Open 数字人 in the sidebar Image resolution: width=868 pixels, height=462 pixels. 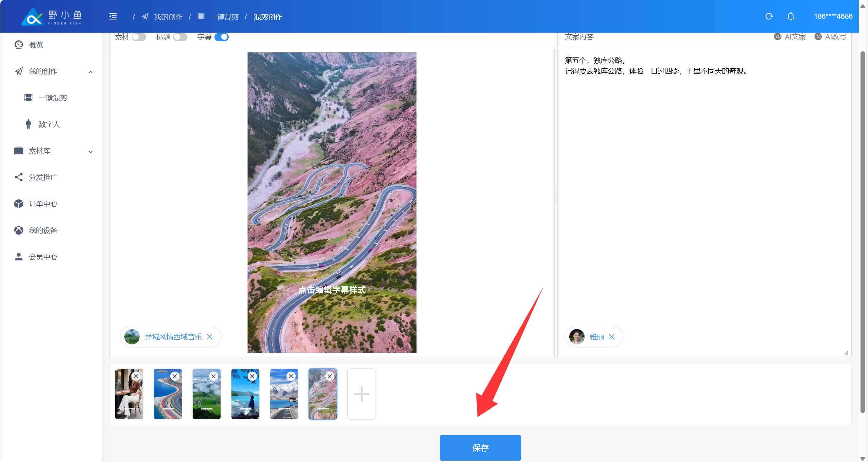[x=49, y=124]
